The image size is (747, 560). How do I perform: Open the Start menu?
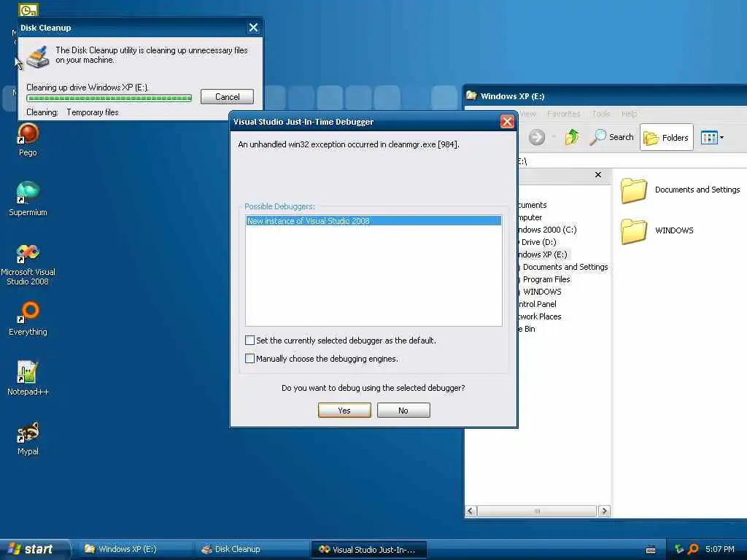coord(34,549)
